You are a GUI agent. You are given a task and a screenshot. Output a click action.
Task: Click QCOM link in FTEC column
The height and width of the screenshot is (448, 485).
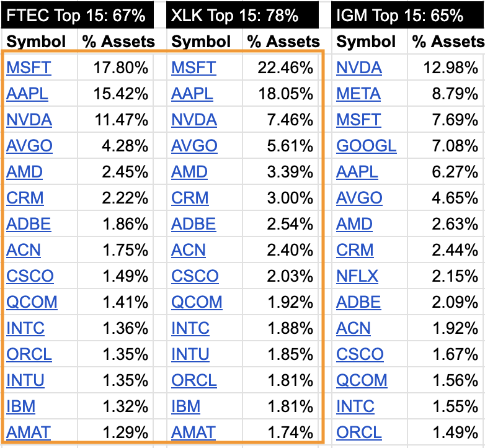[32, 302]
